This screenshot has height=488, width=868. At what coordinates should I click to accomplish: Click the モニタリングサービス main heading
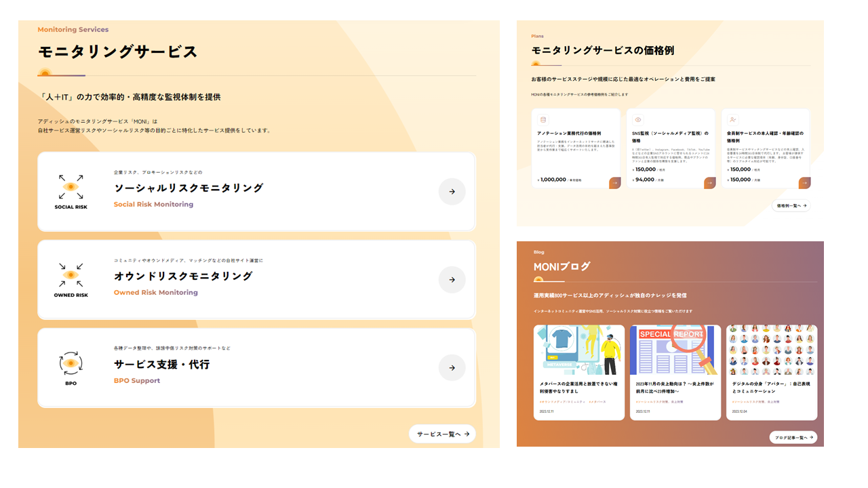[118, 52]
